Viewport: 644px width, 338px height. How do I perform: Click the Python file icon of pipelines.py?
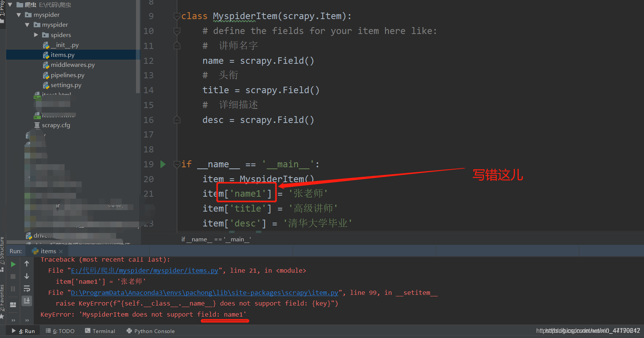pyautogui.click(x=46, y=75)
